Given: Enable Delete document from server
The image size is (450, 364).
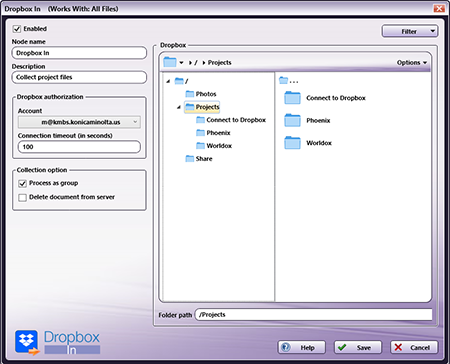Looking at the screenshot, I should click(23, 197).
